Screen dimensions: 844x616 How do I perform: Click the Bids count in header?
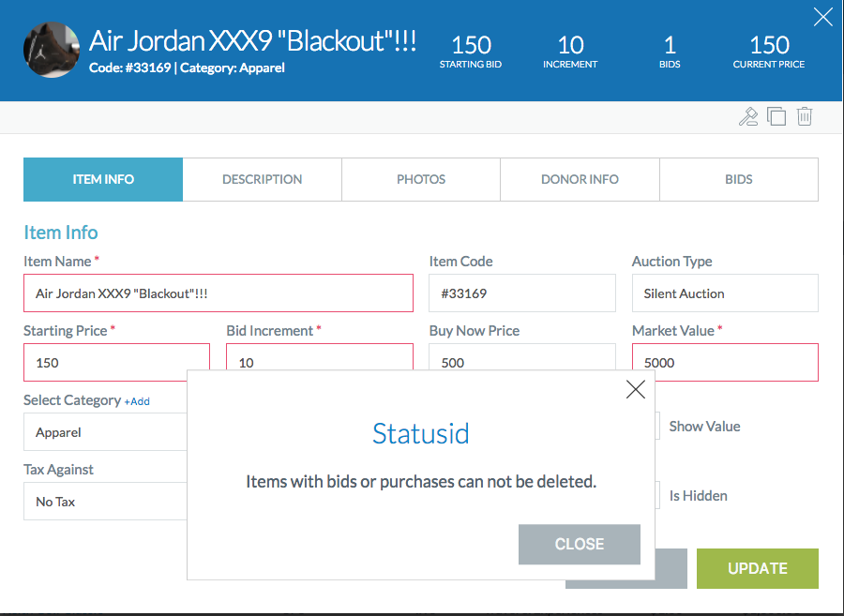click(670, 45)
